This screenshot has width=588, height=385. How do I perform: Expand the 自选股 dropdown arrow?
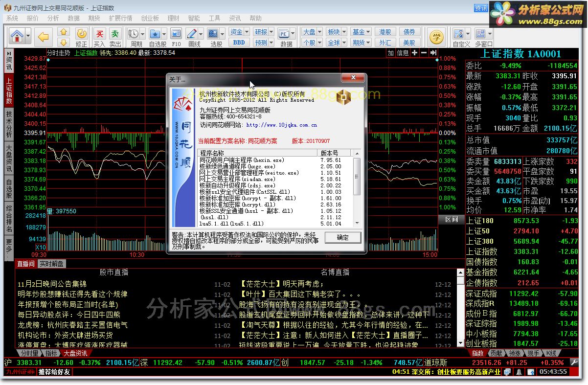[x=163, y=34]
